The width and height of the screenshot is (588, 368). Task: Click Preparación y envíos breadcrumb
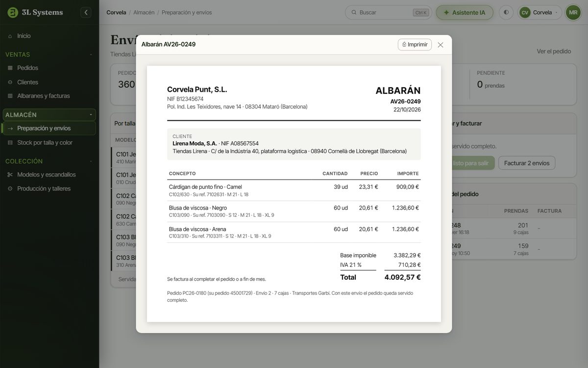tap(187, 12)
